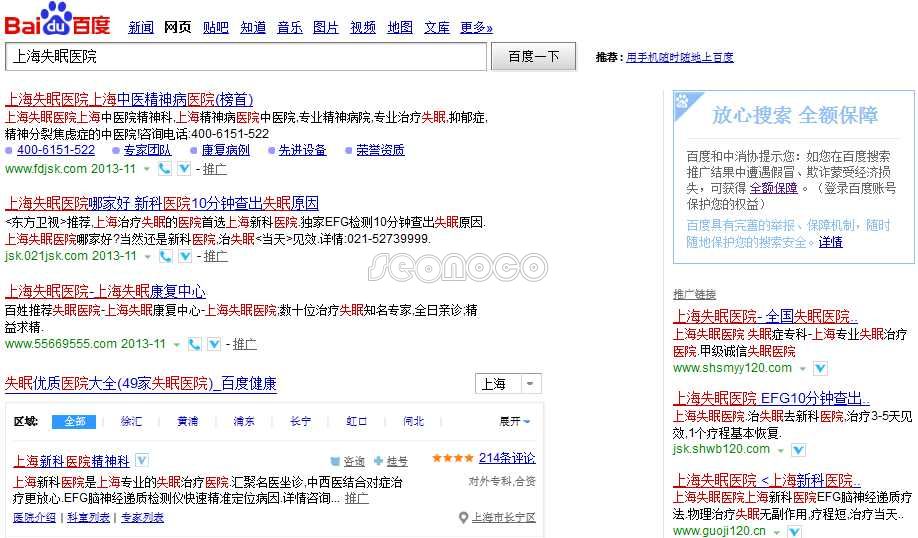Select the 全部 district filter
918x538 pixels.
[74, 421]
